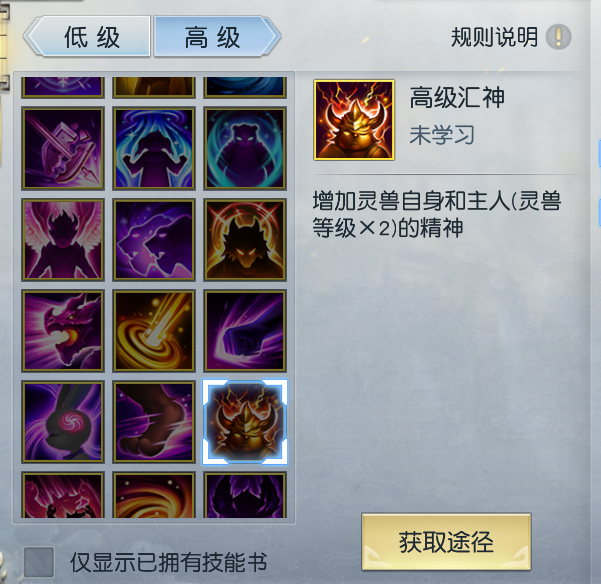Switch to the 高级 tab
This screenshot has height=584, width=601.
tap(217, 37)
